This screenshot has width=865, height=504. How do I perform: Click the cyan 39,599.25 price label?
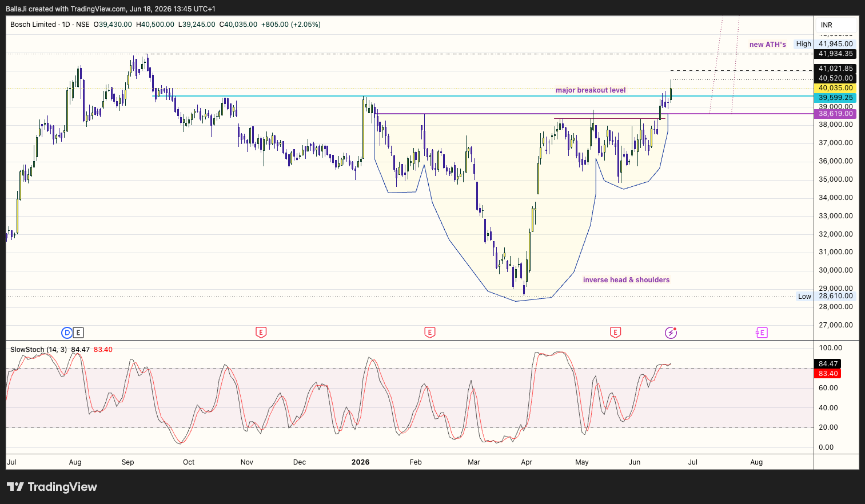pos(836,98)
